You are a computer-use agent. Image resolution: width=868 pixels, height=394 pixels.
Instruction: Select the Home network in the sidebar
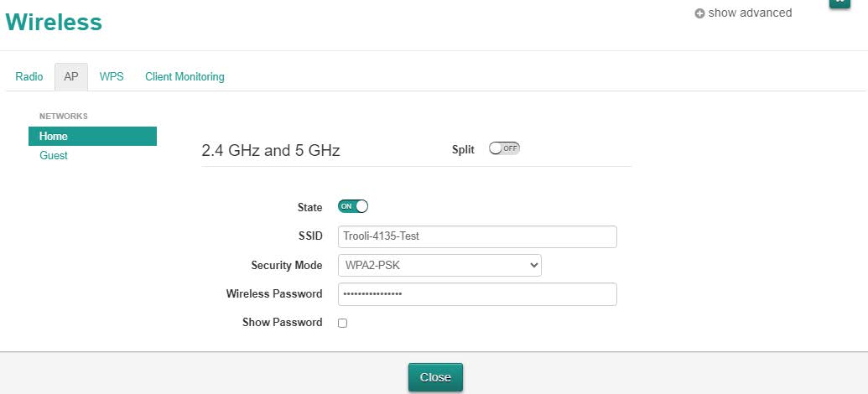(x=92, y=136)
